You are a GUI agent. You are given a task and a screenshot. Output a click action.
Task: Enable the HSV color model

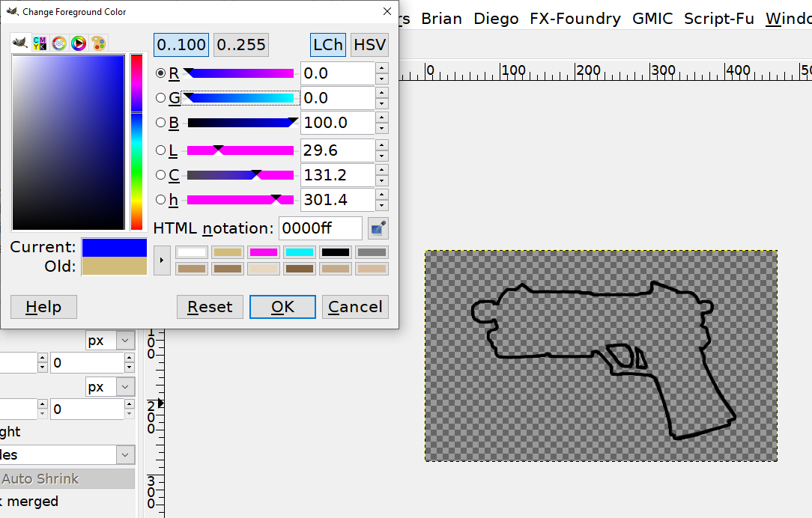[x=369, y=45]
